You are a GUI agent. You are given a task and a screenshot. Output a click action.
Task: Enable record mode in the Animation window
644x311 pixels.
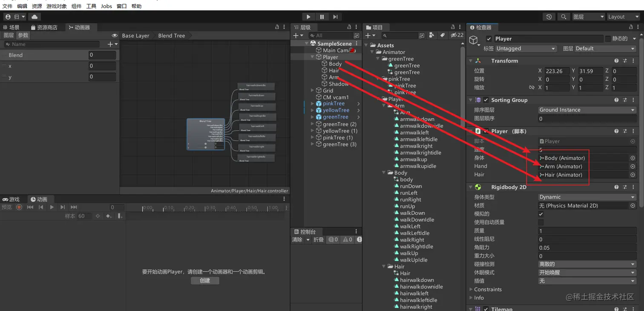click(x=19, y=207)
